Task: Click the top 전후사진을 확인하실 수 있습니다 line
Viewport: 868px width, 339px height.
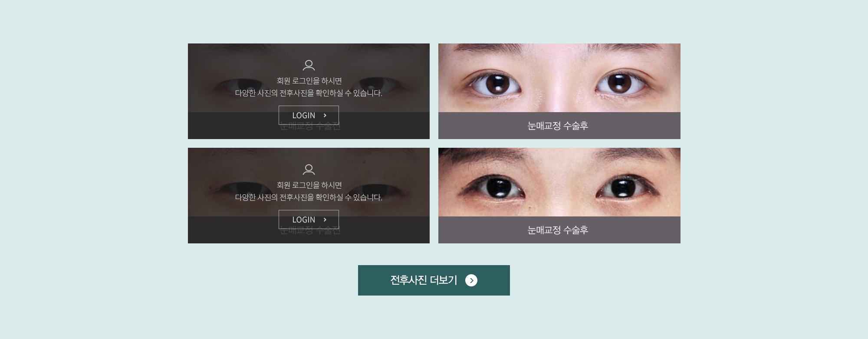Action: tap(309, 93)
